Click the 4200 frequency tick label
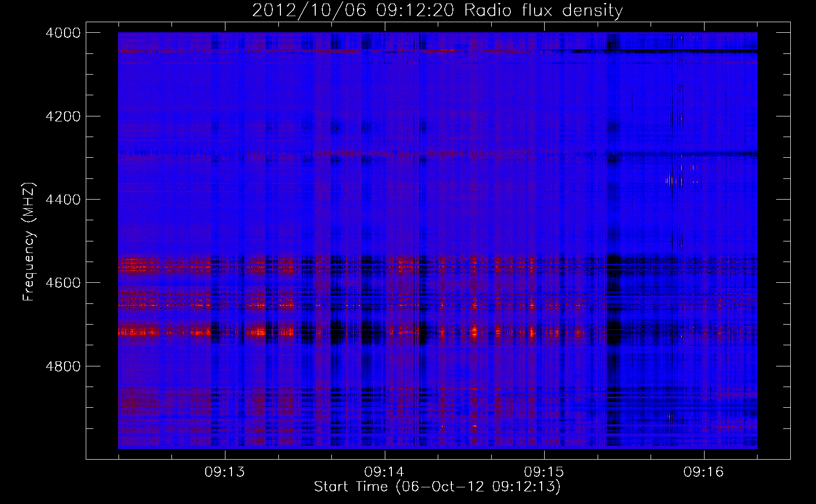 pos(63,116)
